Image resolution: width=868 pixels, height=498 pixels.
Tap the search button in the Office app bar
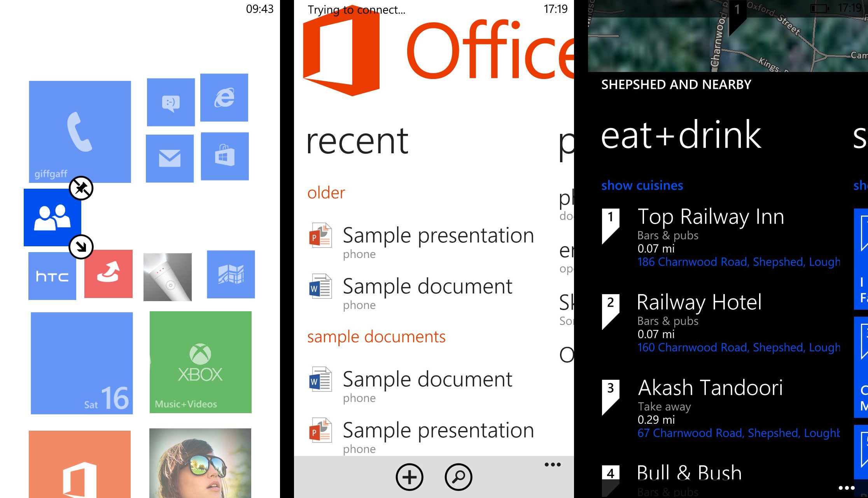point(458,477)
